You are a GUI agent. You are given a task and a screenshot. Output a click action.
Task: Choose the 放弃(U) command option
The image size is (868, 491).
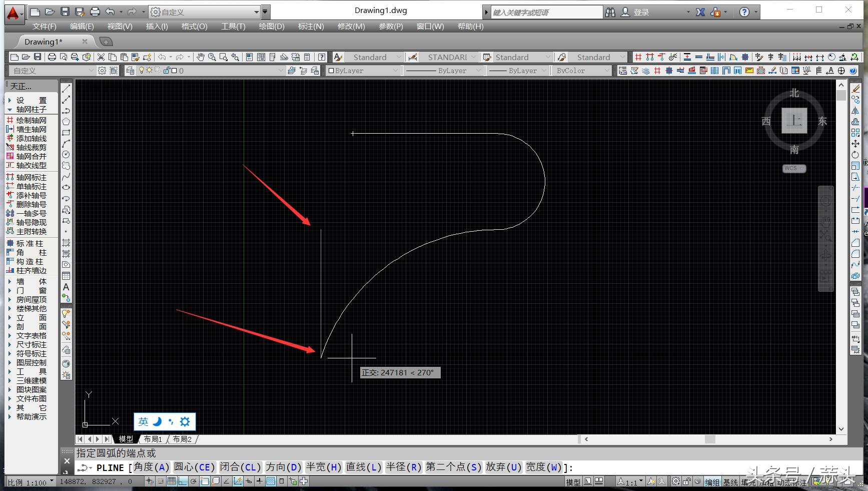[503, 467]
